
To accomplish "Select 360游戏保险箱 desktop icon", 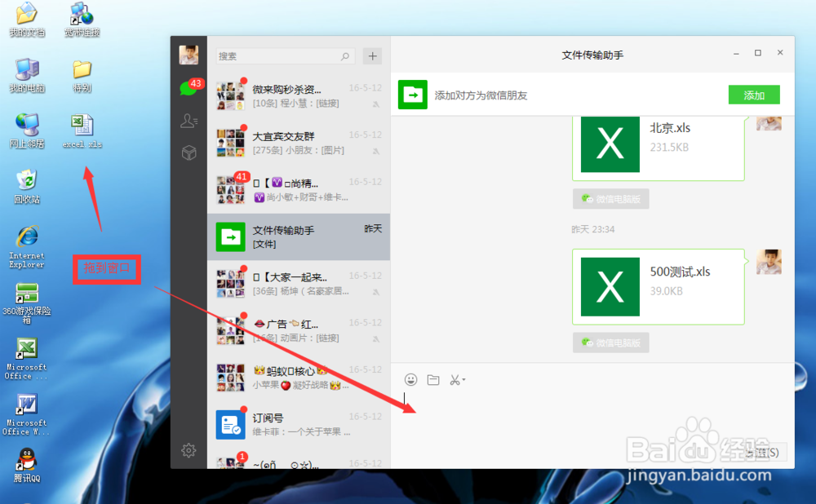I will pyautogui.click(x=27, y=303).
